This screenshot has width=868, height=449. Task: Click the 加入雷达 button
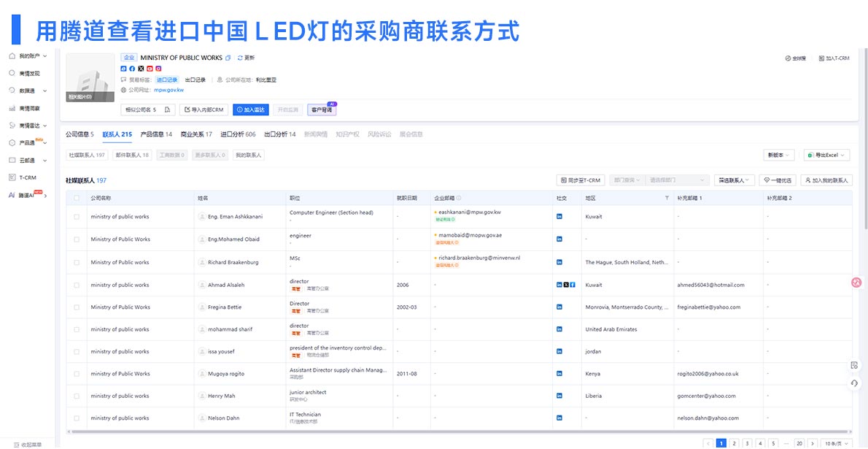(x=250, y=109)
